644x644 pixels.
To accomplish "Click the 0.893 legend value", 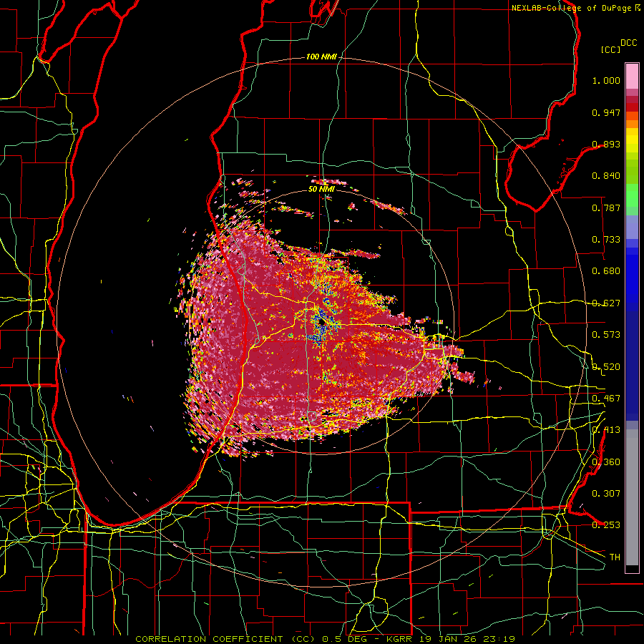I will pos(606,144).
